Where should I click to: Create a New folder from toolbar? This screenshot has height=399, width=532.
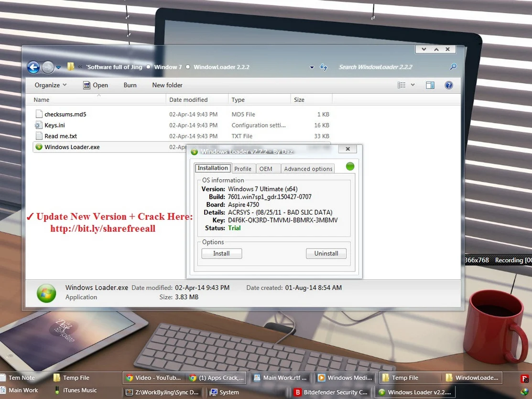167,85
